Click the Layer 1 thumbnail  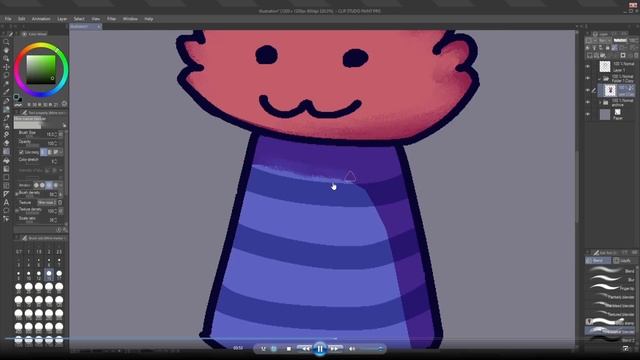pyautogui.click(x=605, y=66)
